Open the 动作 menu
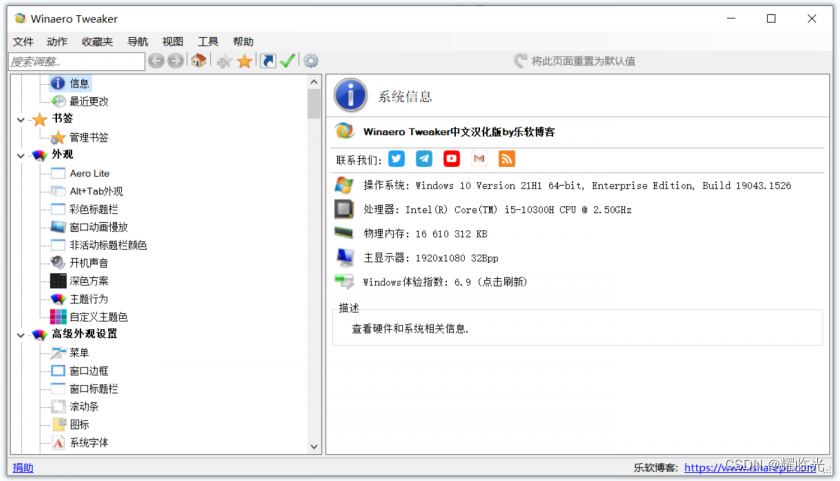Image resolution: width=840 pixels, height=481 pixels. point(57,41)
